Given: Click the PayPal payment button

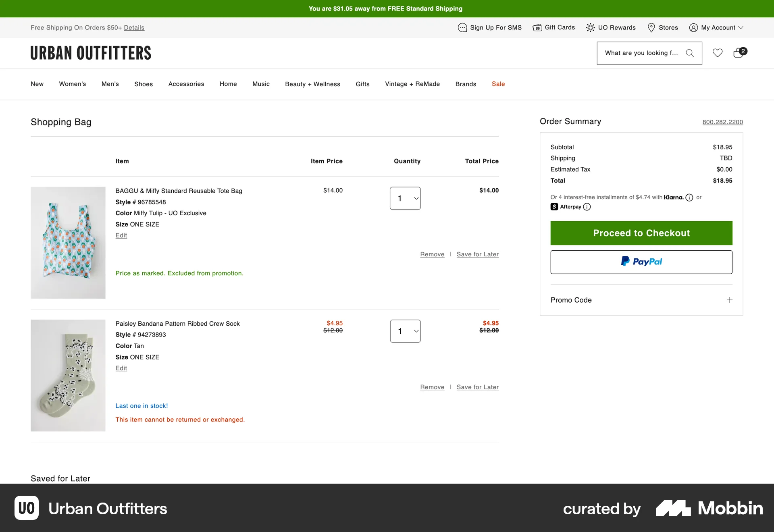Looking at the screenshot, I should (641, 262).
